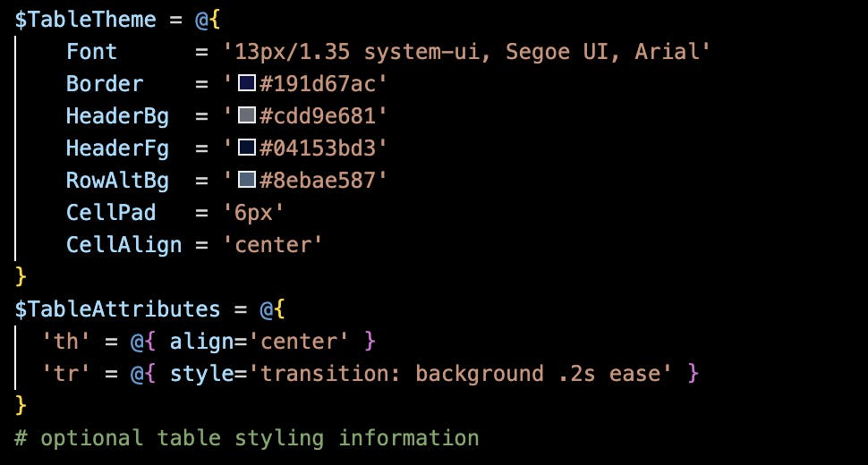
Task: Click the $TableAttributes variable name
Action: pyautogui.click(x=117, y=309)
